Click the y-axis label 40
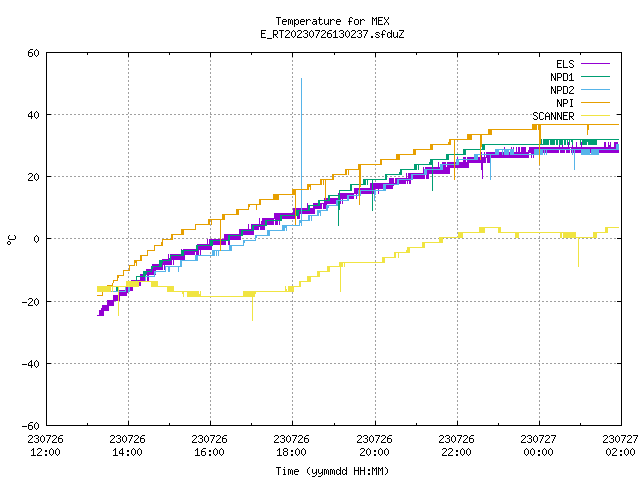640x480 pixels. (33, 115)
